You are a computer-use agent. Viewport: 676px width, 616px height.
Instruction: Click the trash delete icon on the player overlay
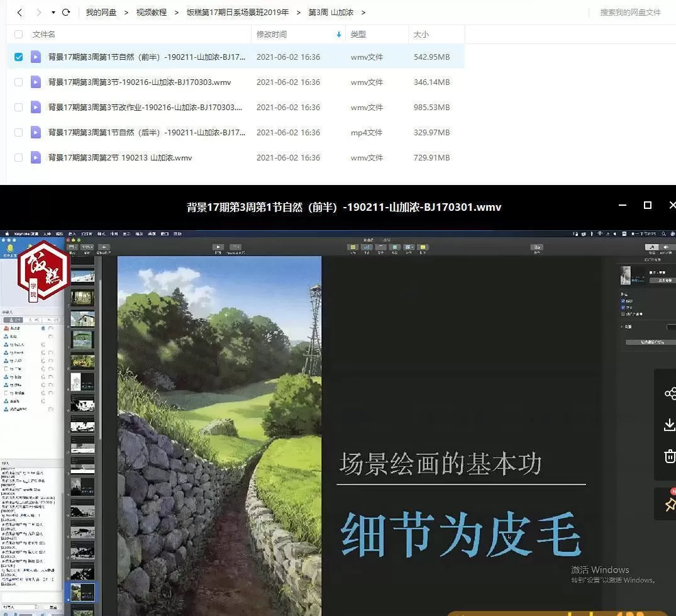pyautogui.click(x=670, y=456)
